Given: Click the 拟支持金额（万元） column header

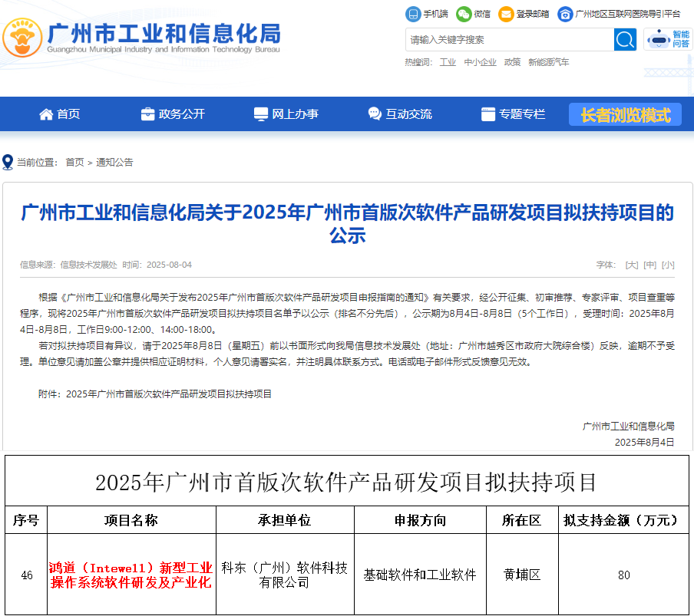Looking at the screenshot, I should (623, 520).
